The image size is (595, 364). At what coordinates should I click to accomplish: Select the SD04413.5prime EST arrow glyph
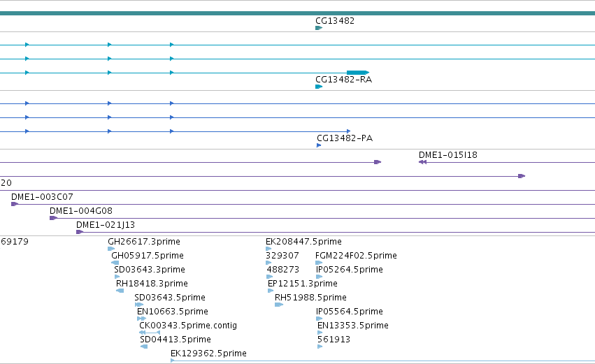[x=144, y=347]
